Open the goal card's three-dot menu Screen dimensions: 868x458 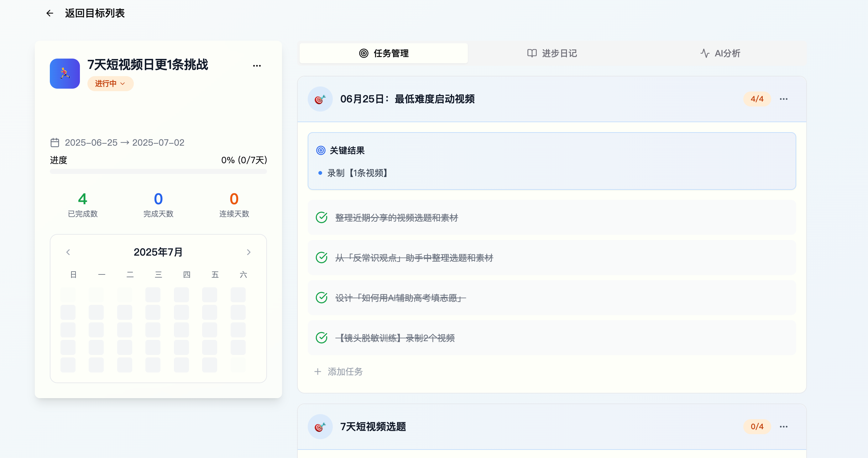coord(257,66)
